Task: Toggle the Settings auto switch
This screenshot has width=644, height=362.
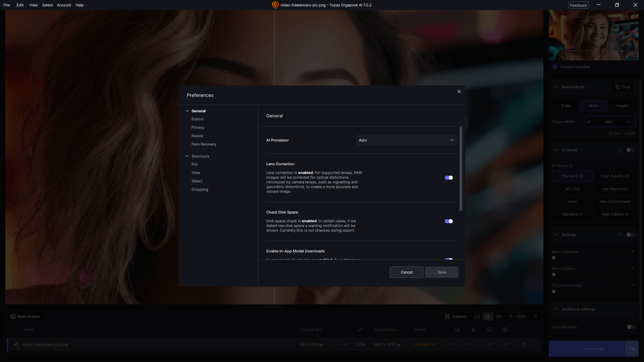Action: pos(630,235)
